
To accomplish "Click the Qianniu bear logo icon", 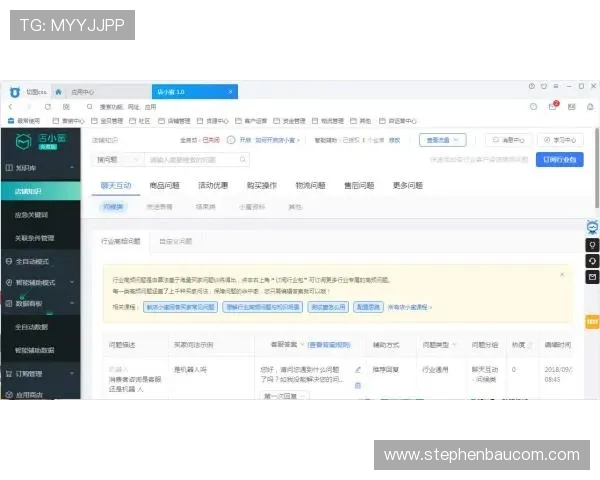I will 15,92.
